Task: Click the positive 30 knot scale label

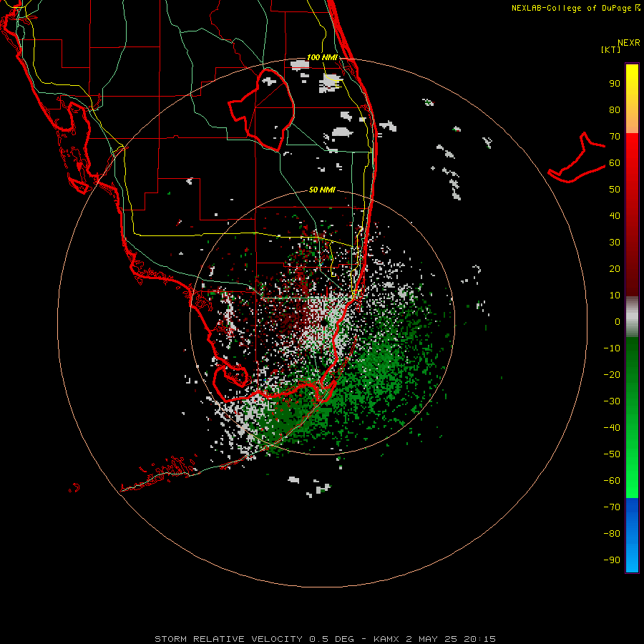Action: click(615, 243)
